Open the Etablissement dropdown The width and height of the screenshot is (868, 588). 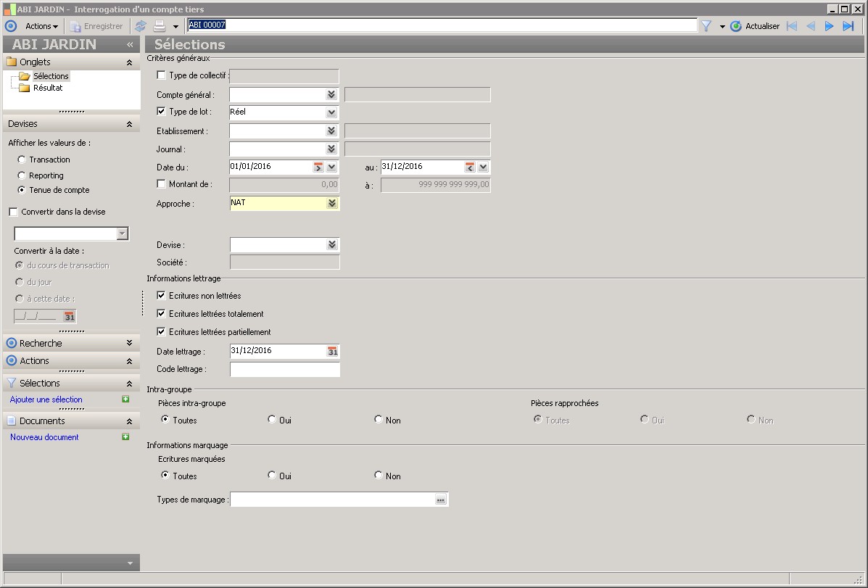331,131
